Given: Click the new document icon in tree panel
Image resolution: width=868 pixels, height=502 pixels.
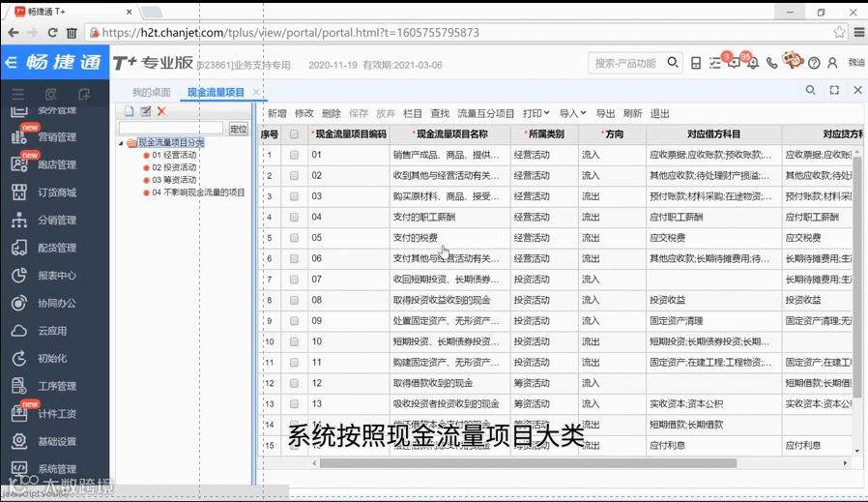Looking at the screenshot, I should [x=129, y=111].
